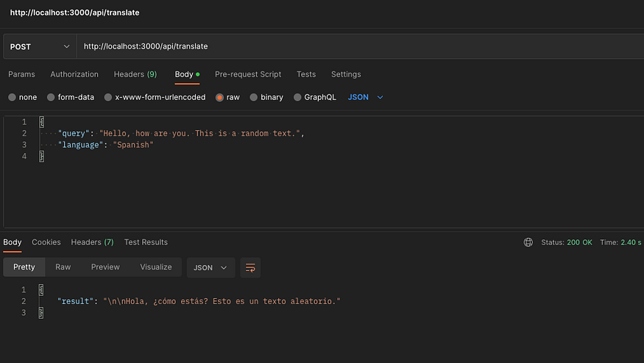Open the Test Results tab

[146, 242]
